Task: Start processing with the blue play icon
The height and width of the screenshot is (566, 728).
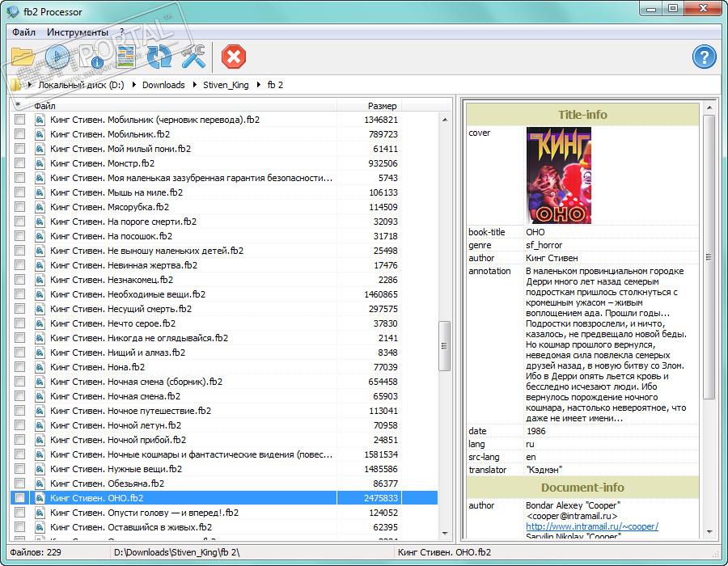Action: click(57, 57)
